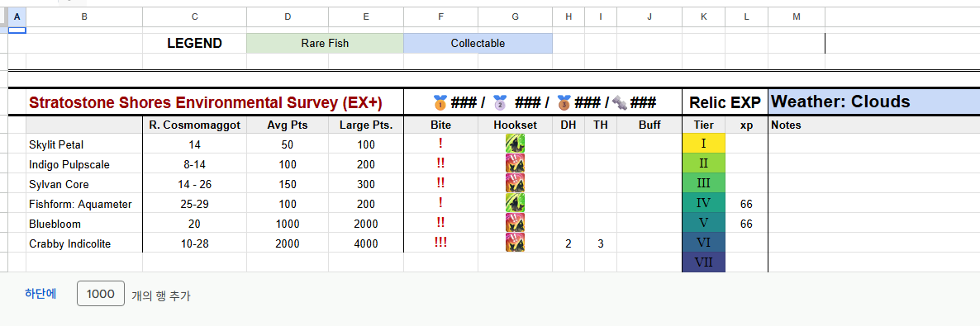Select column J header
Screen dimensions: 980x326
click(649, 17)
